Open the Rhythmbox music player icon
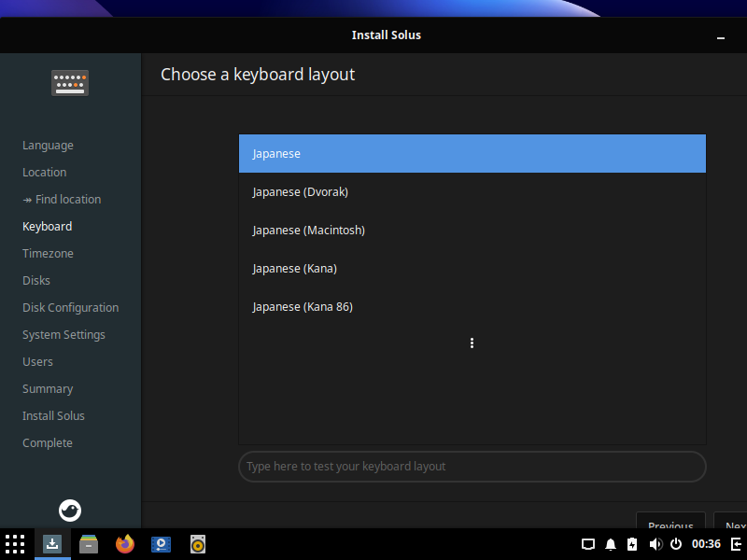 (x=198, y=544)
